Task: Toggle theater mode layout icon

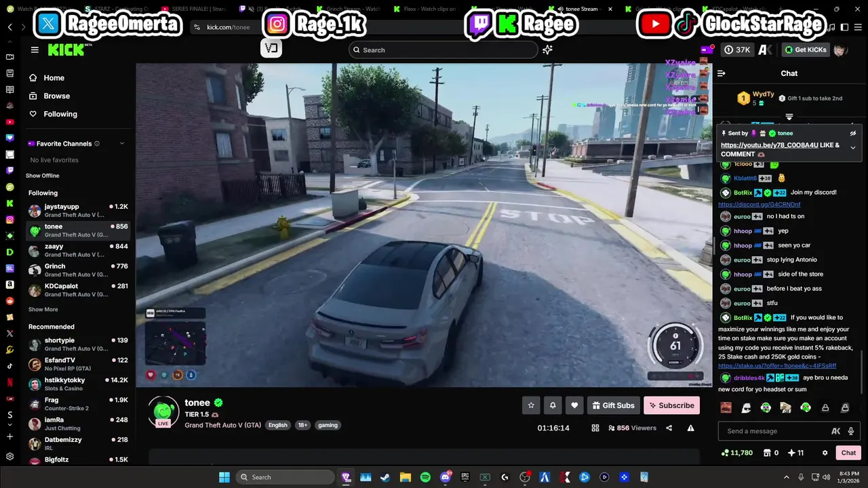Action: click(595, 428)
